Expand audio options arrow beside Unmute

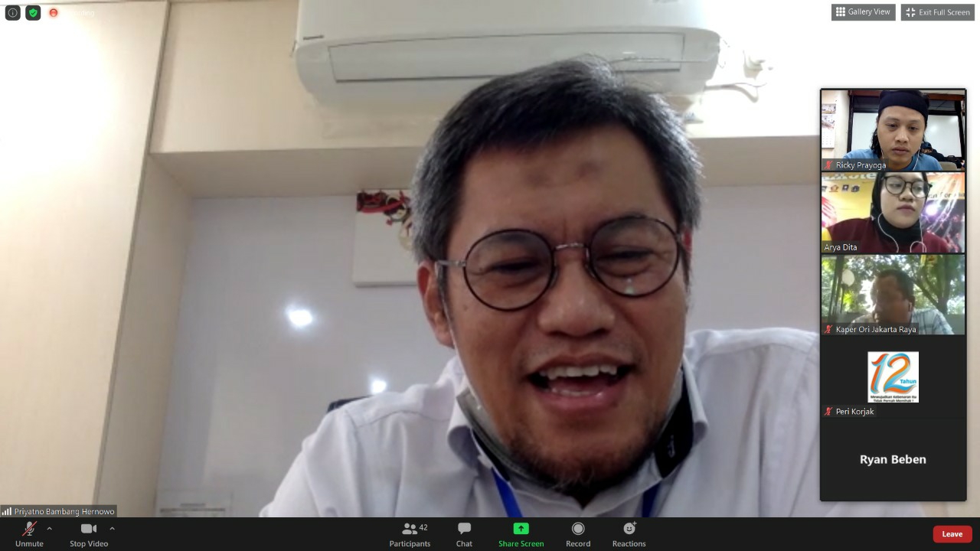tap(50, 529)
